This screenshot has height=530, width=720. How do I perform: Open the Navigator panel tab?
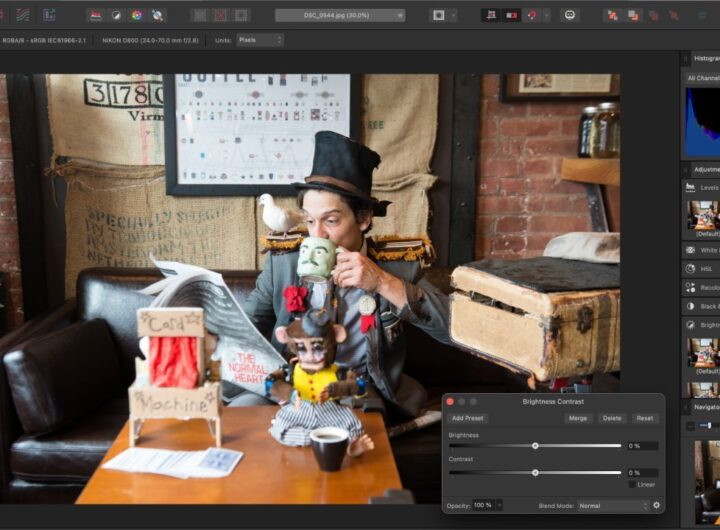click(704, 407)
